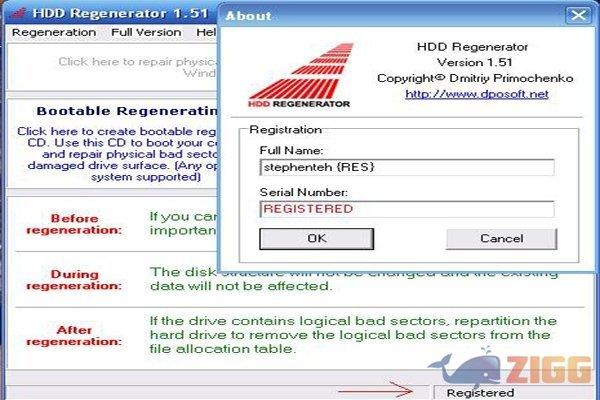The height and width of the screenshot is (400, 600).
Task: Select the Serial Number field
Action: point(406,209)
